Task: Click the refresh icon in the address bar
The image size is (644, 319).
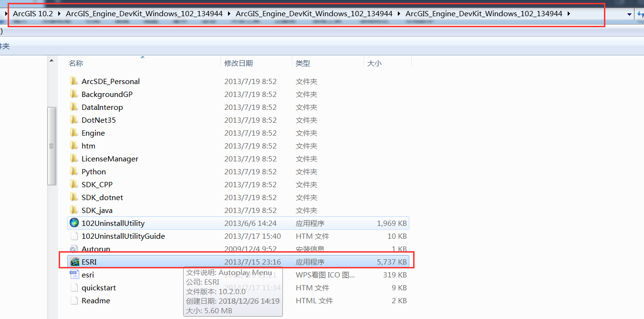Action: [641, 14]
